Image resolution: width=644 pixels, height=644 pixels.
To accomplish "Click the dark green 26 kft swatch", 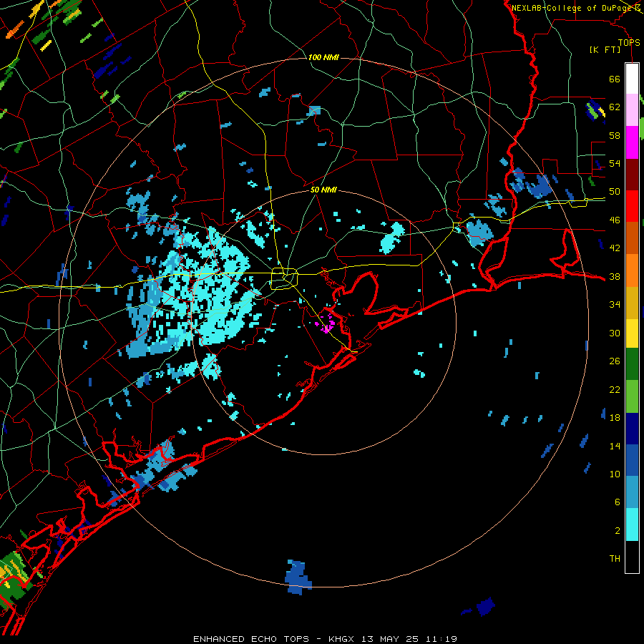I will click(632, 364).
